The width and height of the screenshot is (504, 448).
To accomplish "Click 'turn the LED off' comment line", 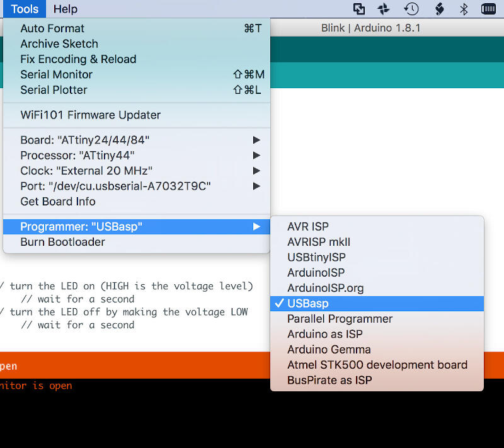I will click(x=123, y=312).
